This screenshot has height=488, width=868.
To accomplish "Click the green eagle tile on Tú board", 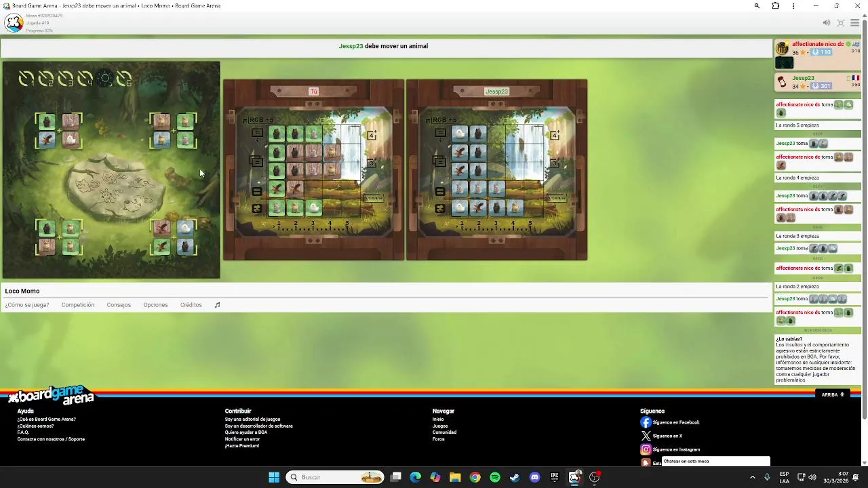I will pos(277,189).
